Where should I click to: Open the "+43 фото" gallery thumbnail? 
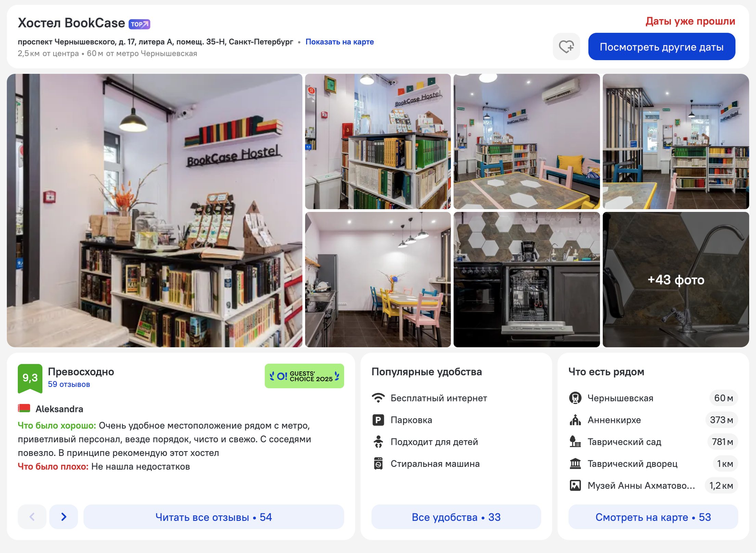pos(676,280)
